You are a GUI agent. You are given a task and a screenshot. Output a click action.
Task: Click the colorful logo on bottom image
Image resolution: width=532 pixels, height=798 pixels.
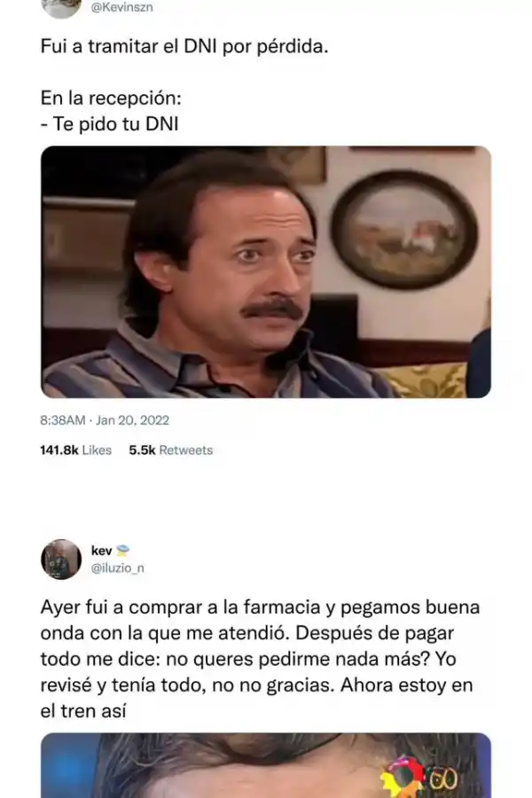click(402, 778)
